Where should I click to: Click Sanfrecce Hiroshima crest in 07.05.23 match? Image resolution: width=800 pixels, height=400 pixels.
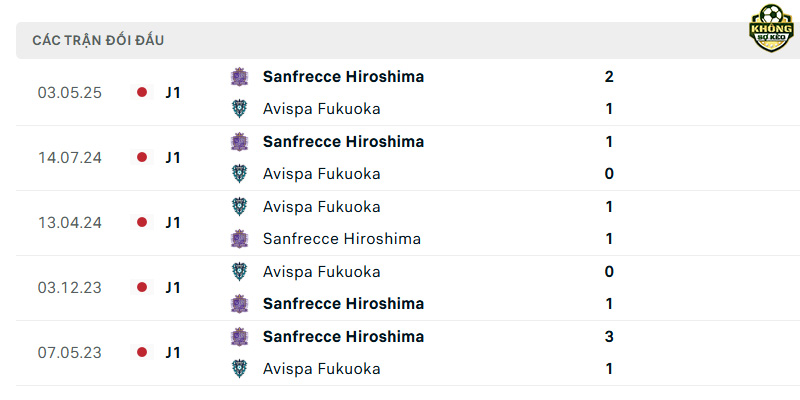(x=239, y=337)
